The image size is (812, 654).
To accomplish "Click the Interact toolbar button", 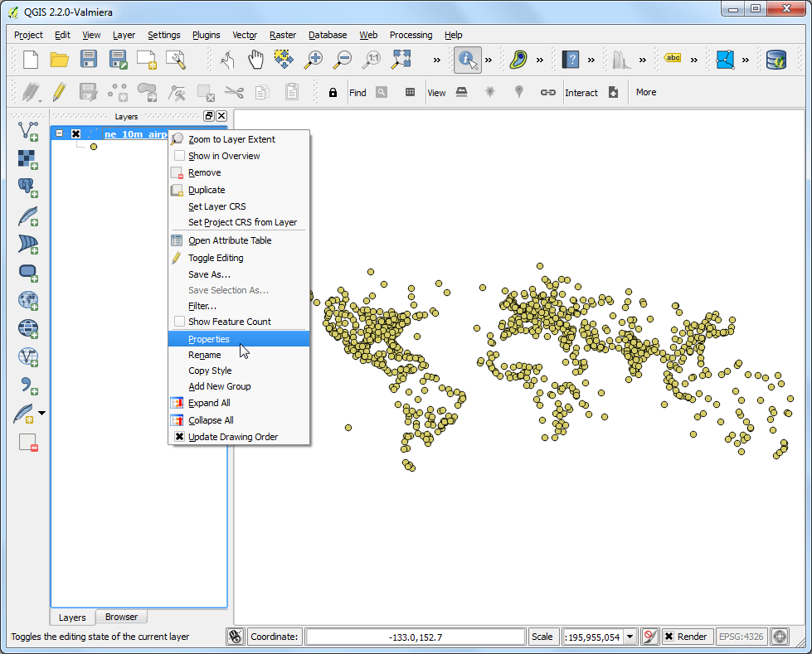I will (581, 93).
